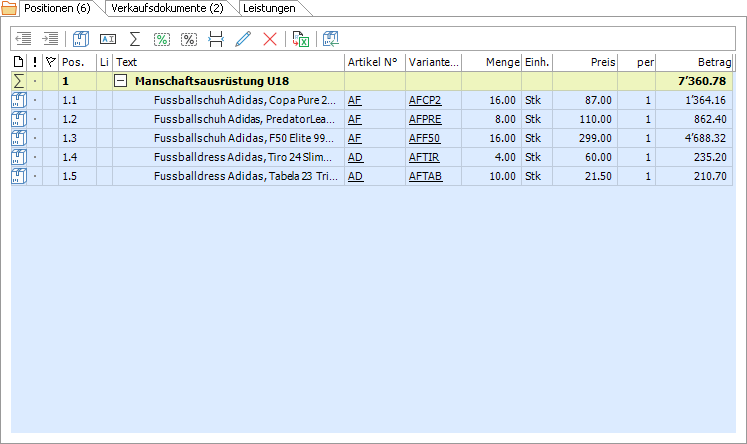Click the page break toolbar icon

pyautogui.click(x=216, y=39)
